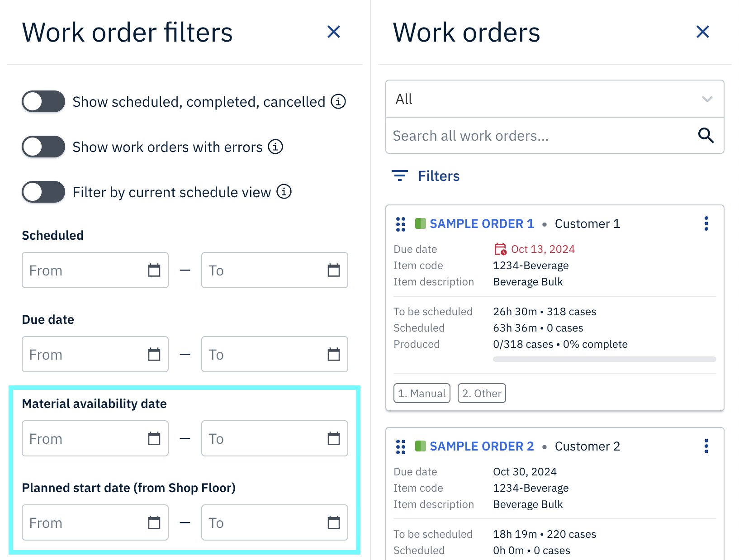
Task: Open the Filters icon in Work orders
Action: click(x=400, y=176)
